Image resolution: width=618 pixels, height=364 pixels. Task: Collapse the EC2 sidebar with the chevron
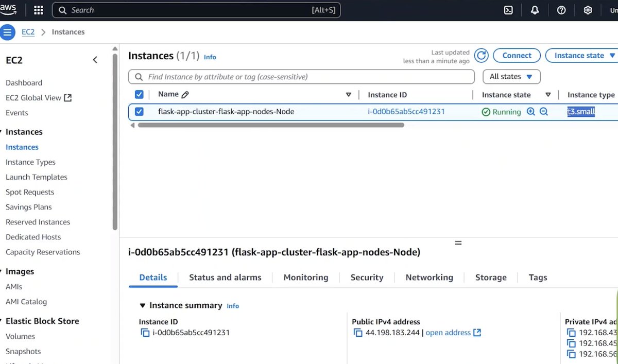tap(95, 60)
